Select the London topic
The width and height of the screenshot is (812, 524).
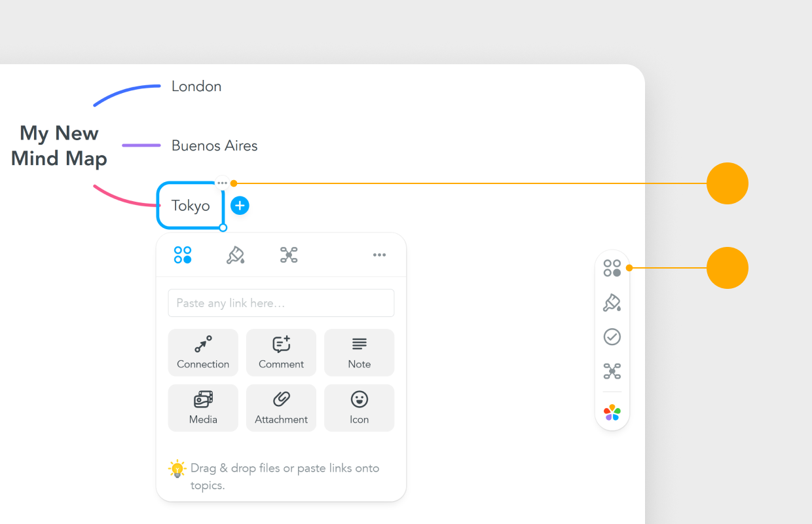click(x=196, y=86)
